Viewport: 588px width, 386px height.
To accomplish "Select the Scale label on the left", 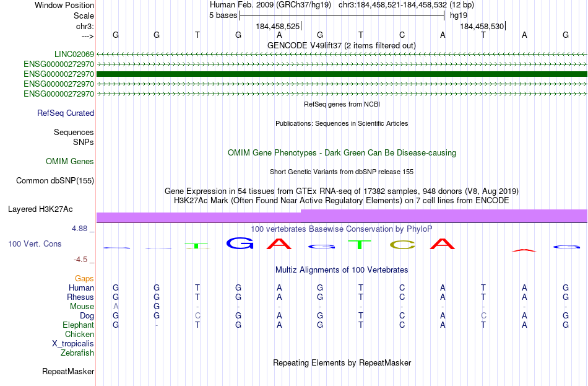I will point(84,15).
